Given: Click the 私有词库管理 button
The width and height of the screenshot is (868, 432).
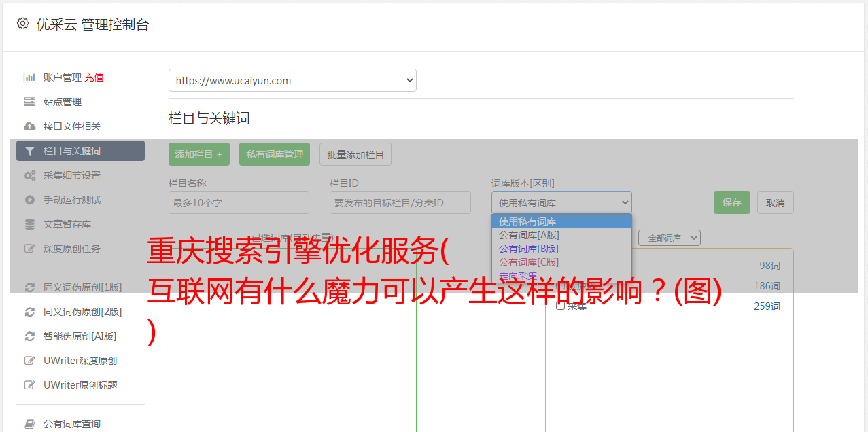Looking at the screenshot, I should (275, 154).
